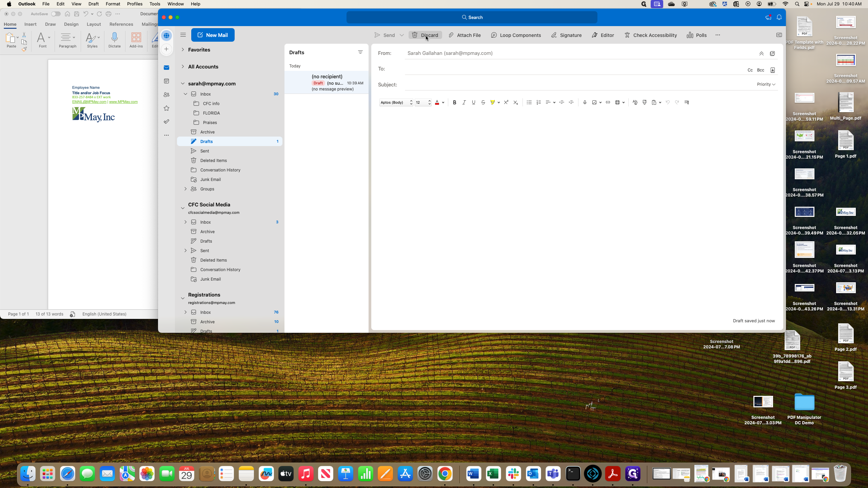Toggle bulleted list in email body
868x488 pixels.
(x=529, y=102)
